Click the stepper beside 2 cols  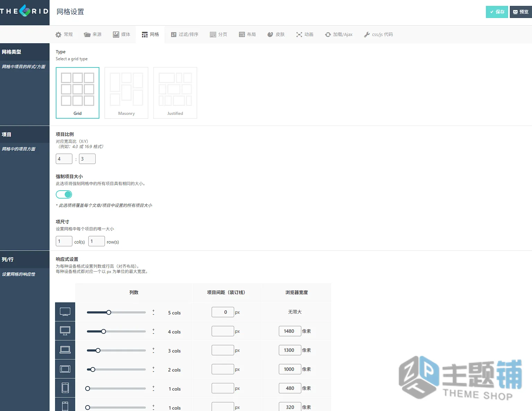153,369
